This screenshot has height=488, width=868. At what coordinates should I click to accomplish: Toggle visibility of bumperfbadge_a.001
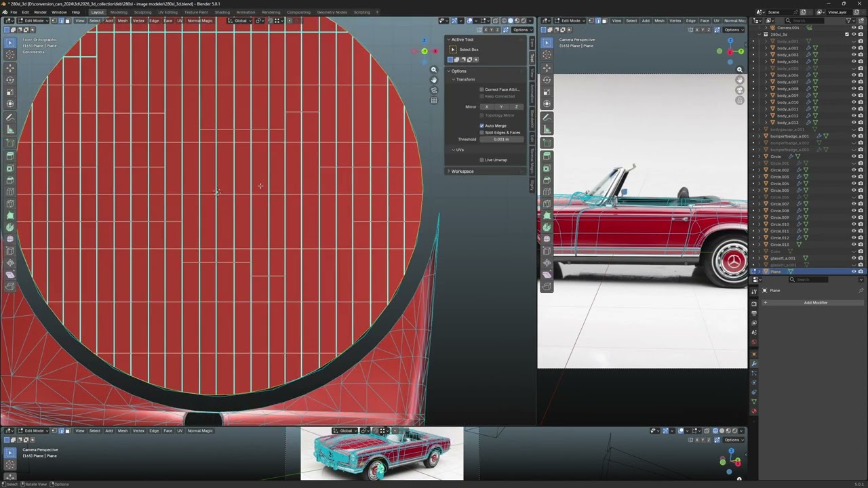click(x=853, y=136)
